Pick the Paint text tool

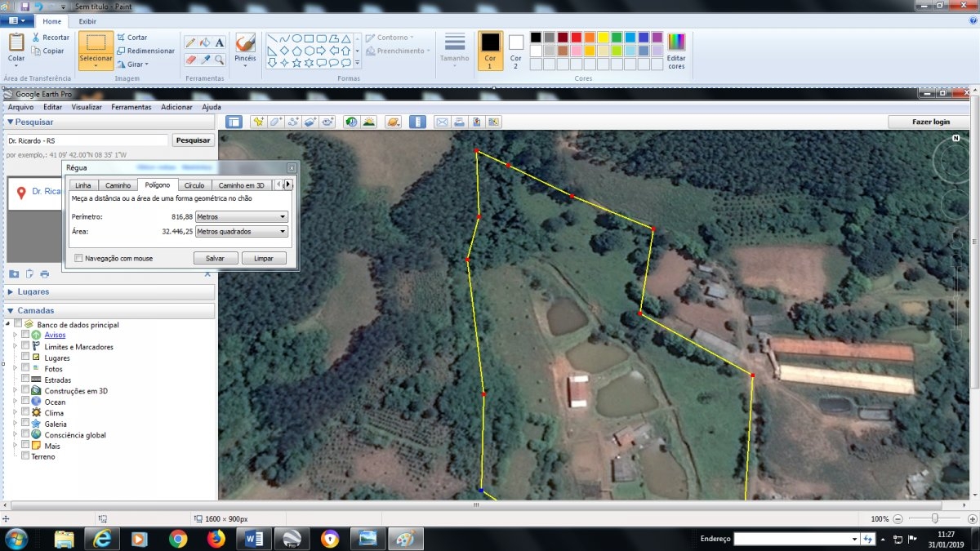[x=220, y=42]
